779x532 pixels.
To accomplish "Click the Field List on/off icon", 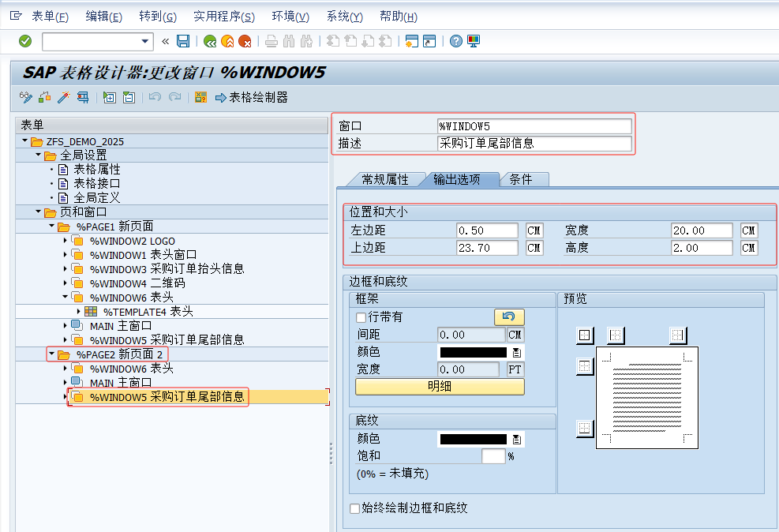I will click(x=200, y=97).
